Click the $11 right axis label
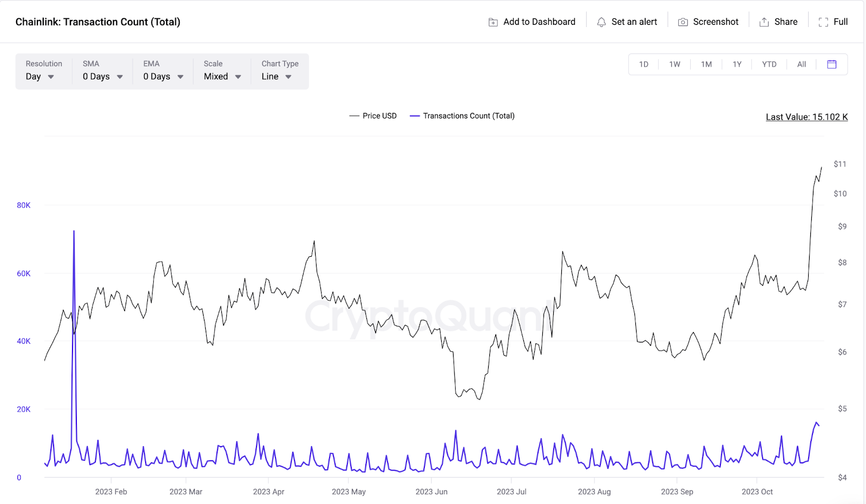 (x=840, y=164)
